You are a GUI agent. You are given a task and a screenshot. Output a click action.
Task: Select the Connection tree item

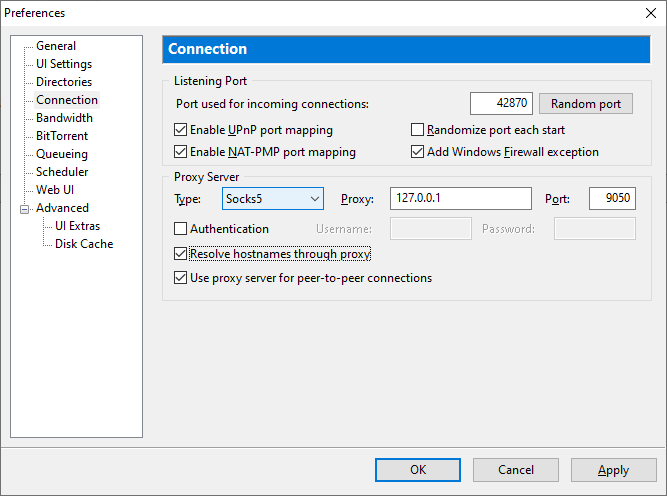click(x=67, y=100)
